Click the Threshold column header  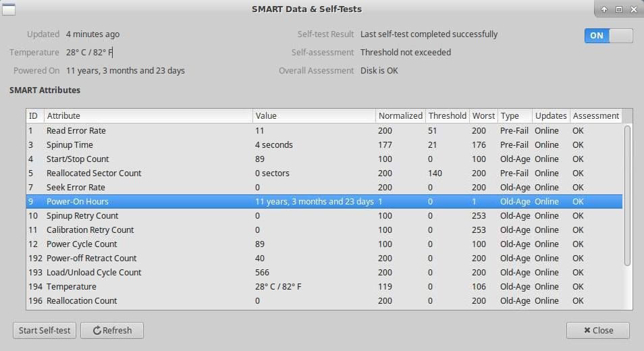[447, 115]
